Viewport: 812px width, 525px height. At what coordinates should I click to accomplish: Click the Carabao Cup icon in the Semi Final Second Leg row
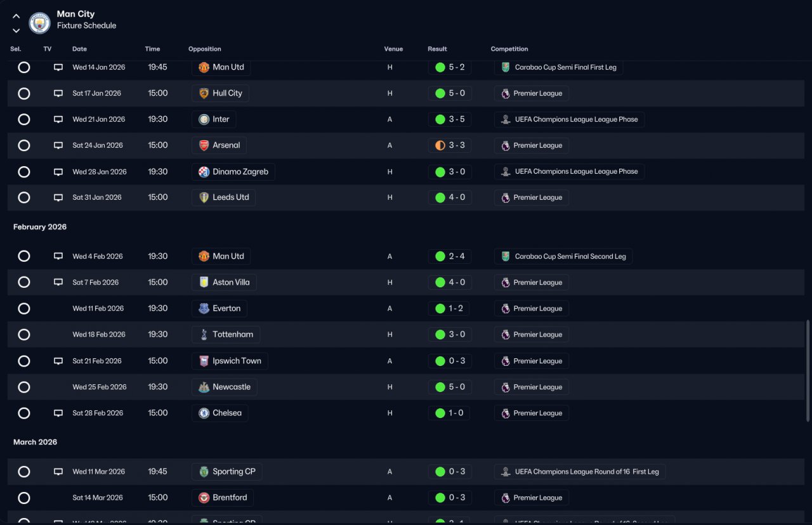coord(506,256)
